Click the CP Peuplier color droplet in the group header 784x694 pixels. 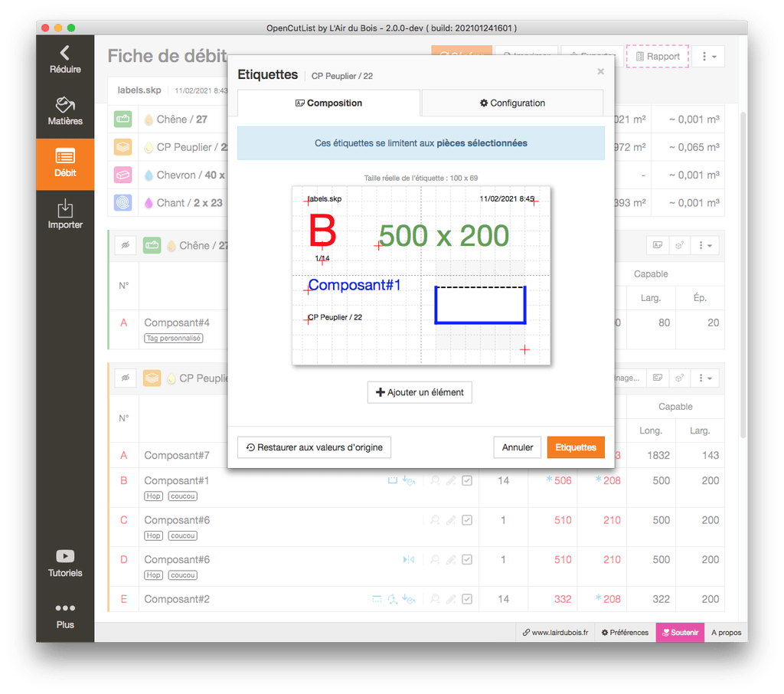(x=171, y=378)
